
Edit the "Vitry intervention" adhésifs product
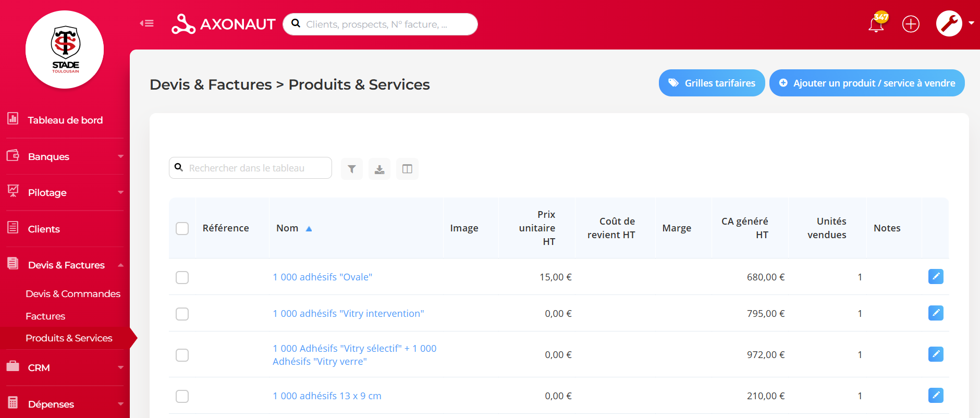coord(936,313)
